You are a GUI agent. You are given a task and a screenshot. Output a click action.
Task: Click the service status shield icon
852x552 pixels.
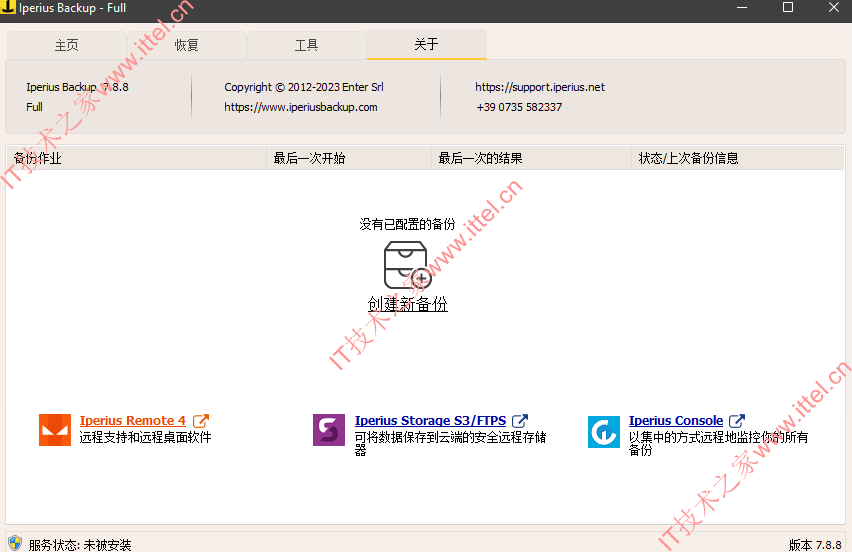coord(15,543)
